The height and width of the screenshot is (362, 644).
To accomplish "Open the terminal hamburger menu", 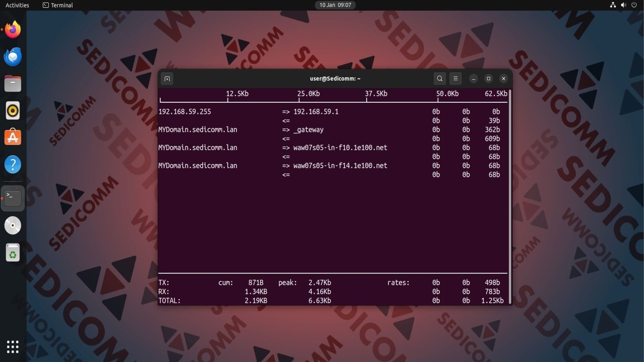I will click(455, 78).
